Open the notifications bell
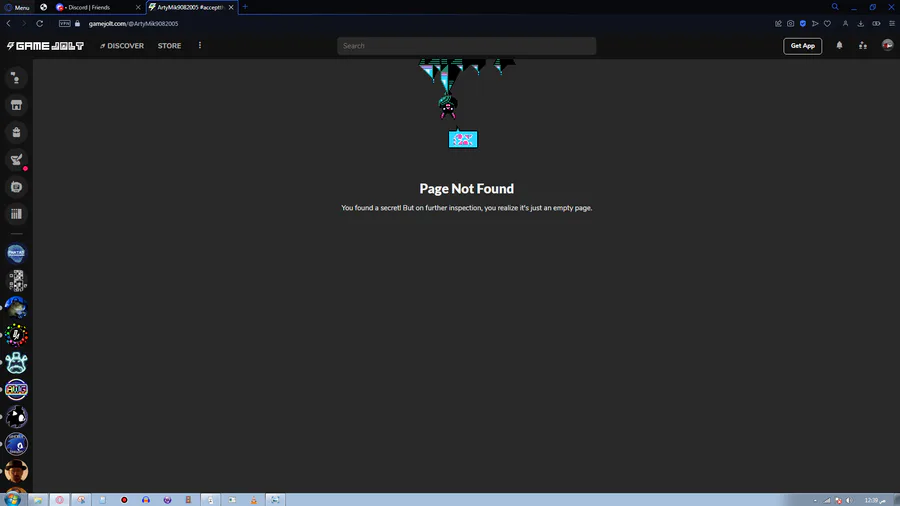The height and width of the screenshot is (506, 900). pos(839,45)
